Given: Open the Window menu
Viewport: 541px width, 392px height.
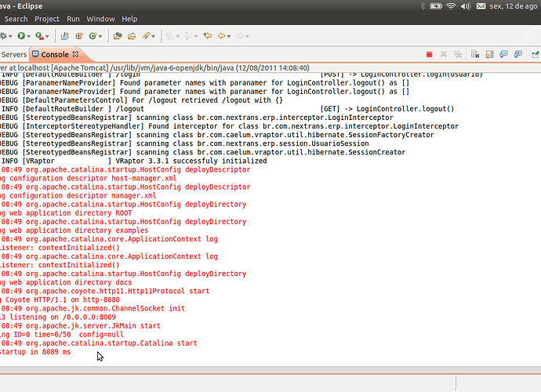Looking at the screenshot, I should (100, 19).
